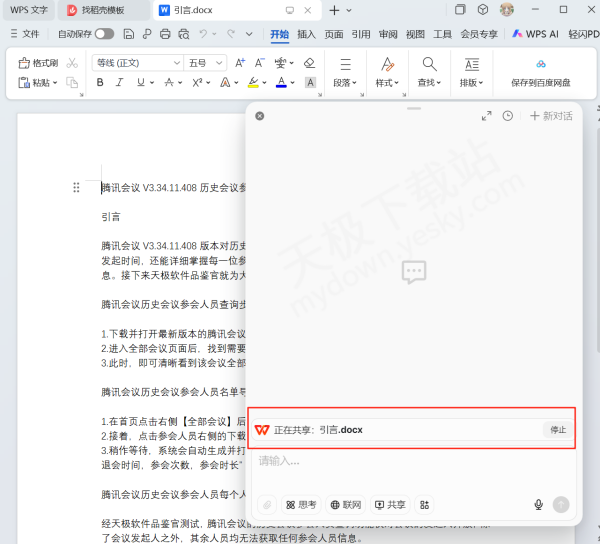Open a new tab with the plus button
Screen dimensions: 600x544
(334, 10)
